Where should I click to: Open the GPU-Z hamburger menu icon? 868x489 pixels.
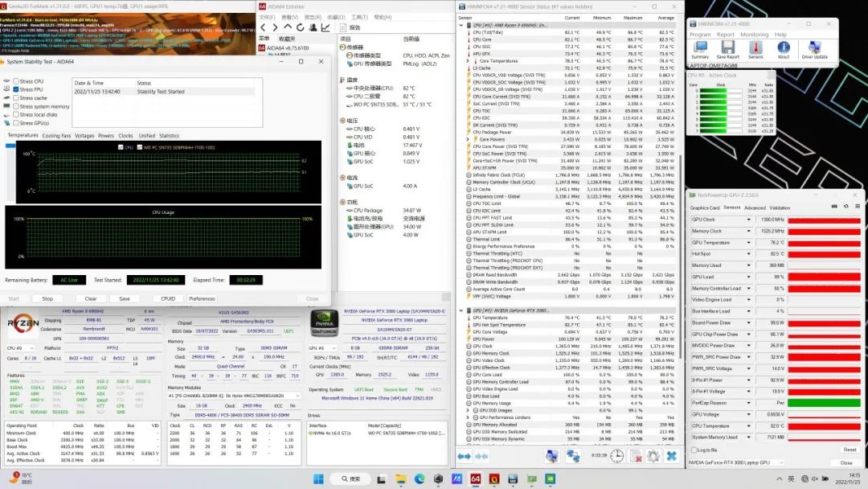pos(858,207)
